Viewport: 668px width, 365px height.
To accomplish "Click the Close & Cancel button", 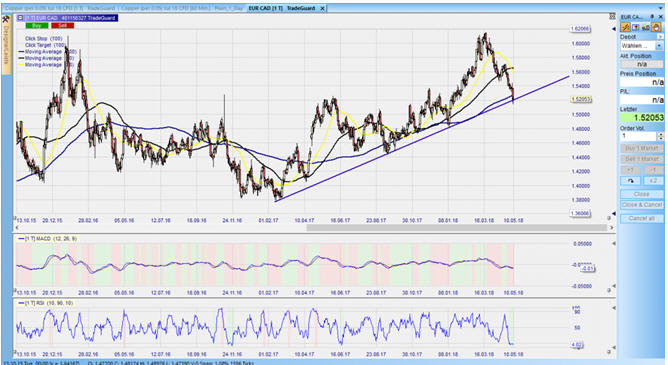I will point(642,205).
